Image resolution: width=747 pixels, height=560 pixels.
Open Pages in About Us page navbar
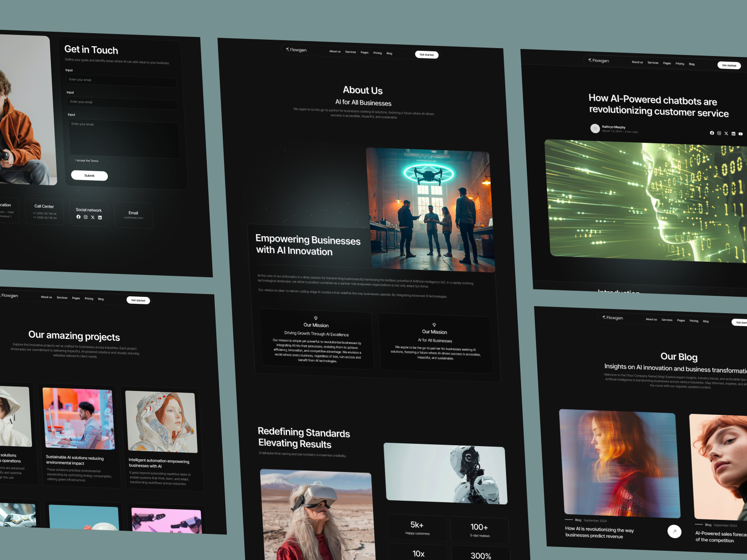(365, 52)
